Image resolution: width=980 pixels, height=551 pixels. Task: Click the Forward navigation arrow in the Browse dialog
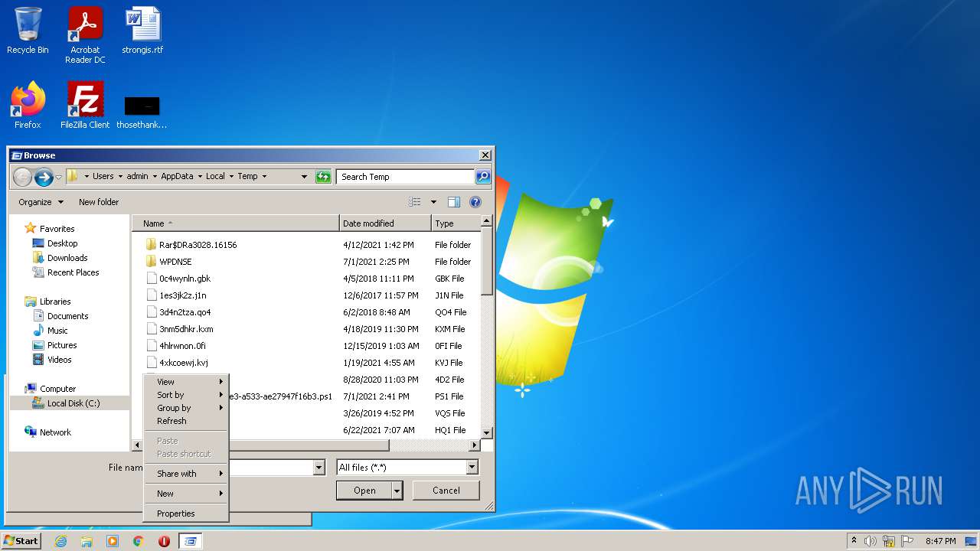[x=44, y=177]
